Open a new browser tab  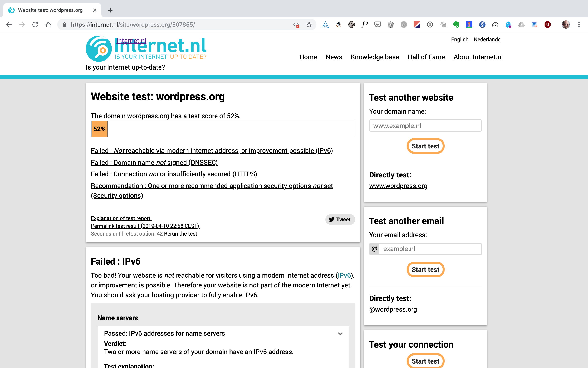pos(110,10)
